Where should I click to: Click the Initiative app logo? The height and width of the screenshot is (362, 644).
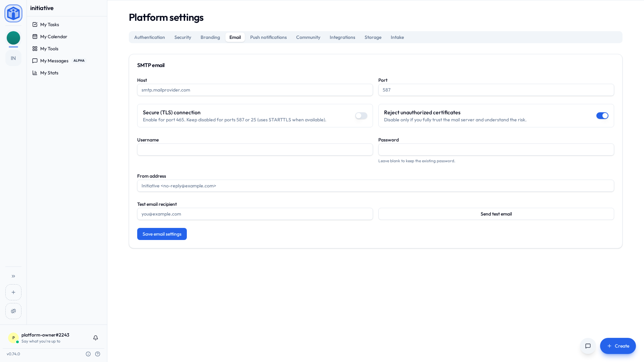tap(13, 13)
